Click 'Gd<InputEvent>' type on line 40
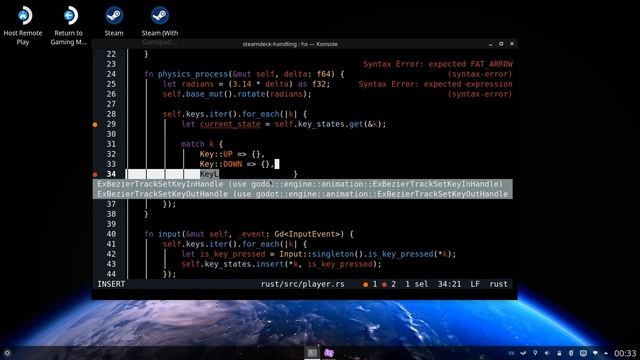Image resolution: width=640 pixels, height=360 pixels. click(x=308, y=234)
